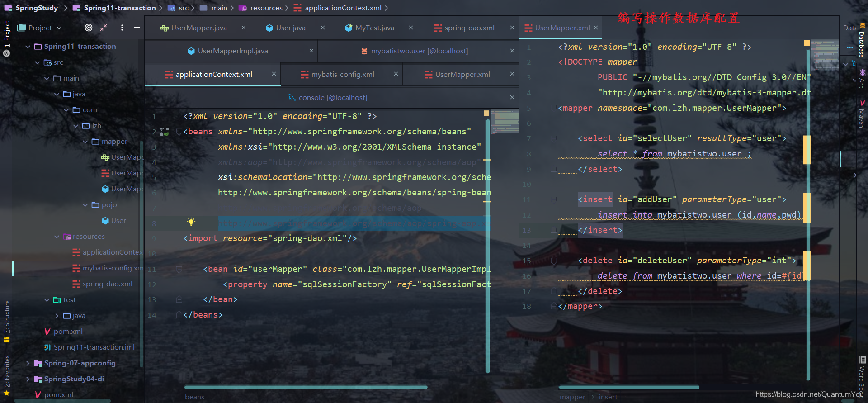
Task: Collapse the src folder node
Action: [x=38, y=62]
